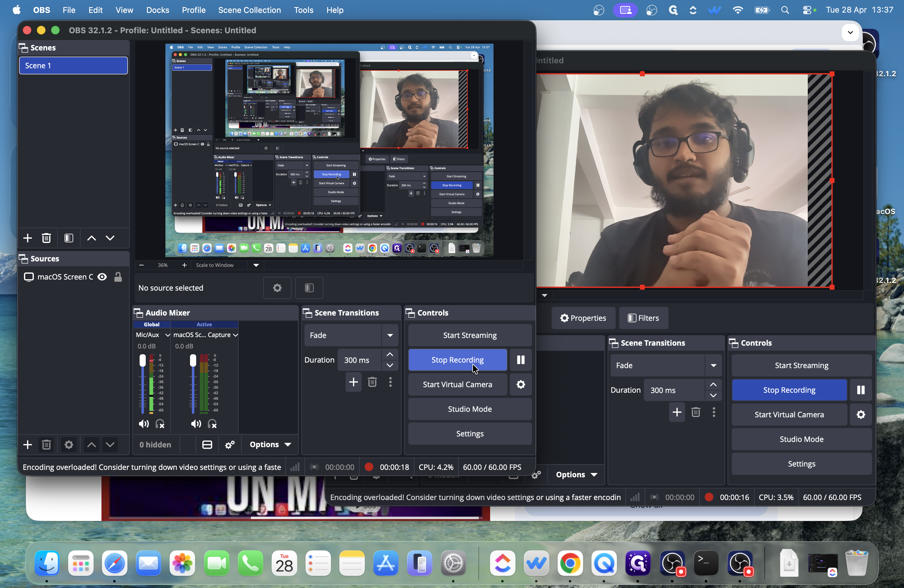Toggle monitoring headphone icon for macOS Screen Capture audio
This screenshot has height=588, width=904.
[x=213, y=424]
